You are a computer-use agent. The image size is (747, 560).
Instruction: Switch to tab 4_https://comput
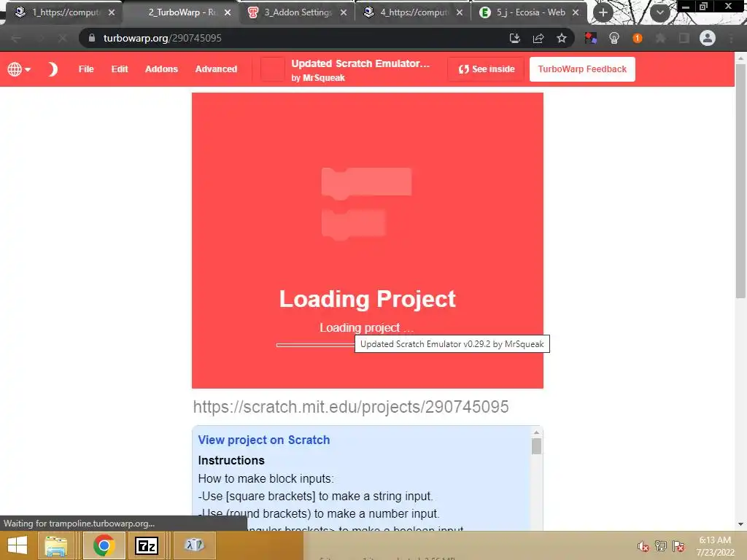pyautogui.click(x=414, y=12)
